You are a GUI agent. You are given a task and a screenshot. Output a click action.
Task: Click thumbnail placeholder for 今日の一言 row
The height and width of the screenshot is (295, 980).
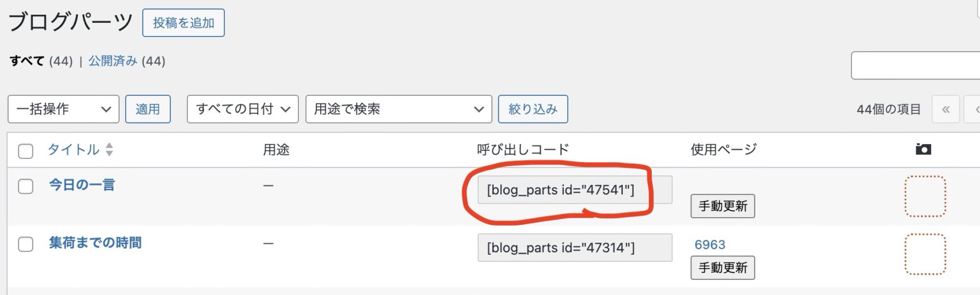(925, 196)
